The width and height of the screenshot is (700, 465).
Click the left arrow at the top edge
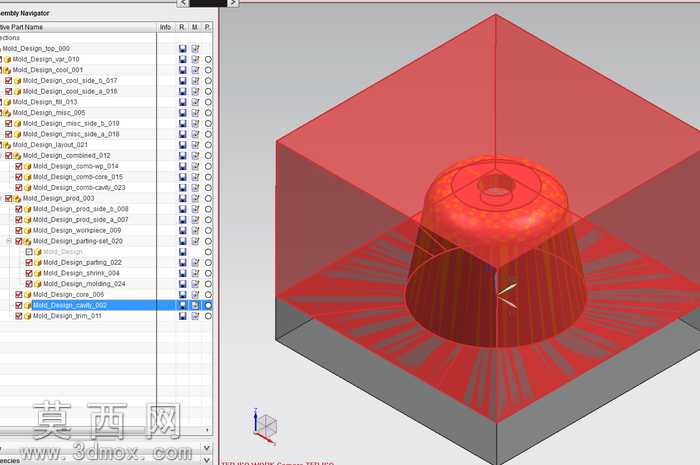[x=183, y=3]
